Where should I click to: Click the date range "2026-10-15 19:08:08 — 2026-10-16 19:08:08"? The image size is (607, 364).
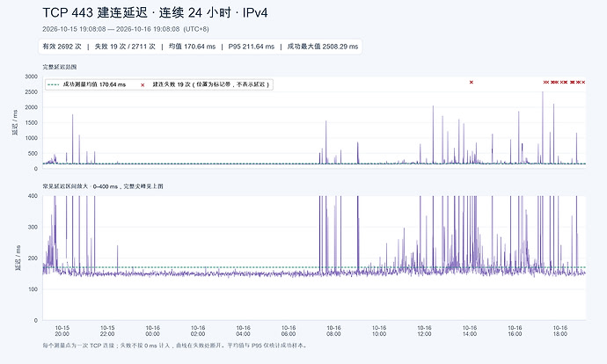point(111,29)
